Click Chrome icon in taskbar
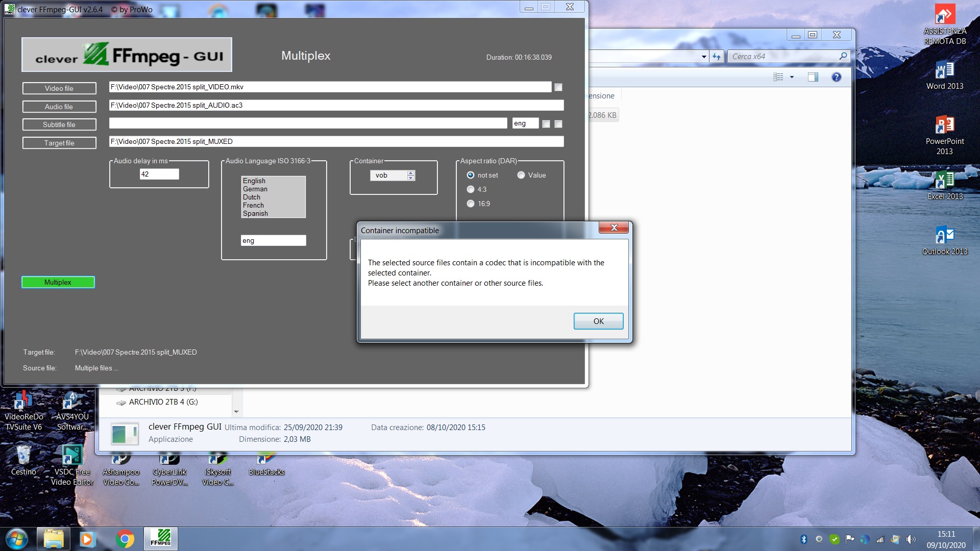Image resolution: width=980 pixels, height=551 pixels. click(125, 539)
